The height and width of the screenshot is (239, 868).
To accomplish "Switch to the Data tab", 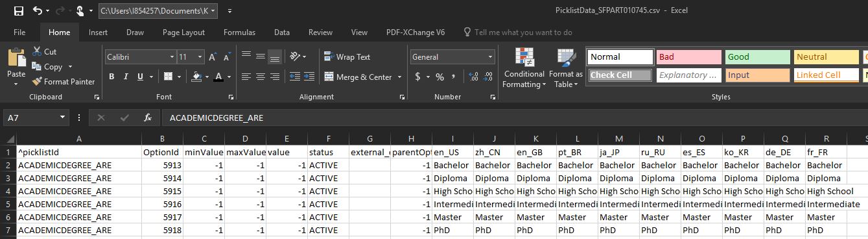I will coord(282,32).
